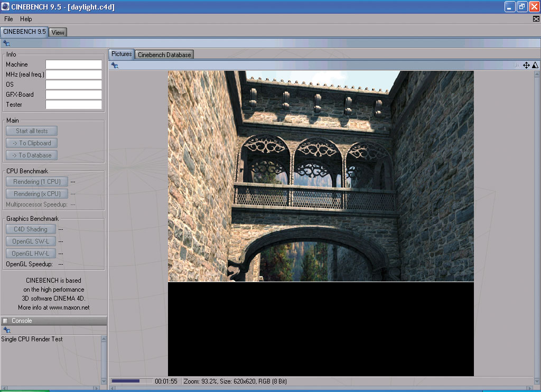The image size is (541, 392).
Task: Open the File menu
Action: point(8,19)
